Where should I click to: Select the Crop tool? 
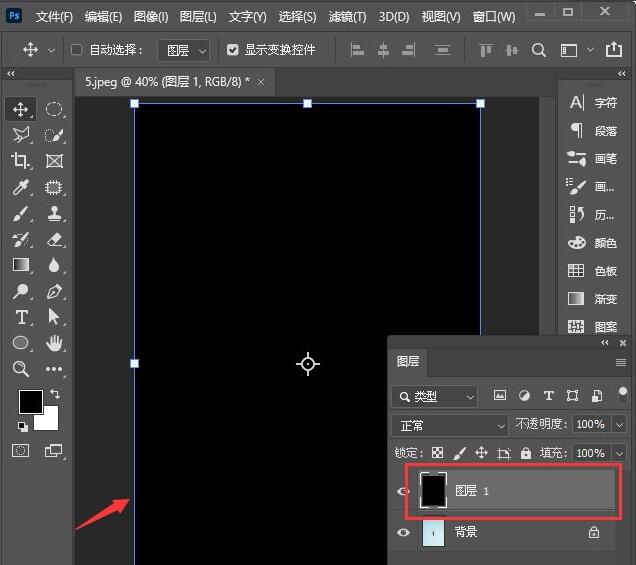tap(21, 161)
